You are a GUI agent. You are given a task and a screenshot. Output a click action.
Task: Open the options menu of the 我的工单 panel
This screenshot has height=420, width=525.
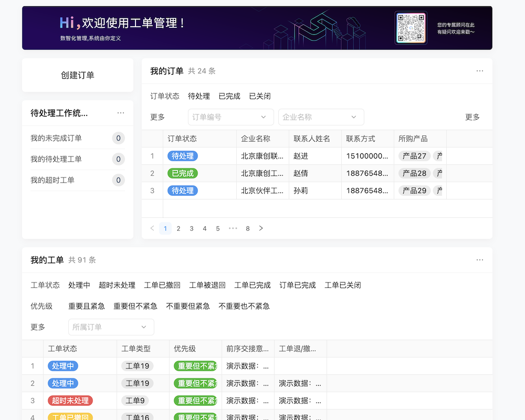point(479,259)
